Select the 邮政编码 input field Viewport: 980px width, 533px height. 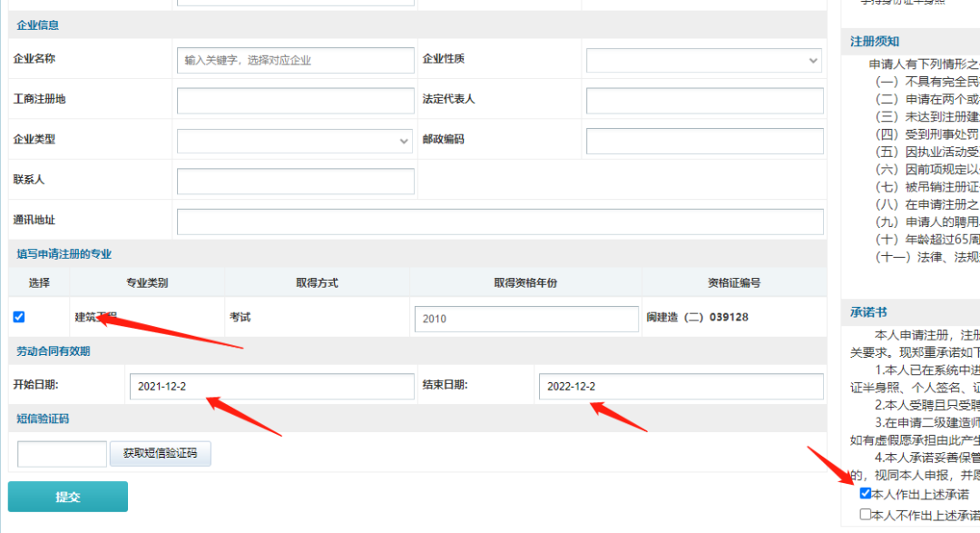tap(704, 141)
